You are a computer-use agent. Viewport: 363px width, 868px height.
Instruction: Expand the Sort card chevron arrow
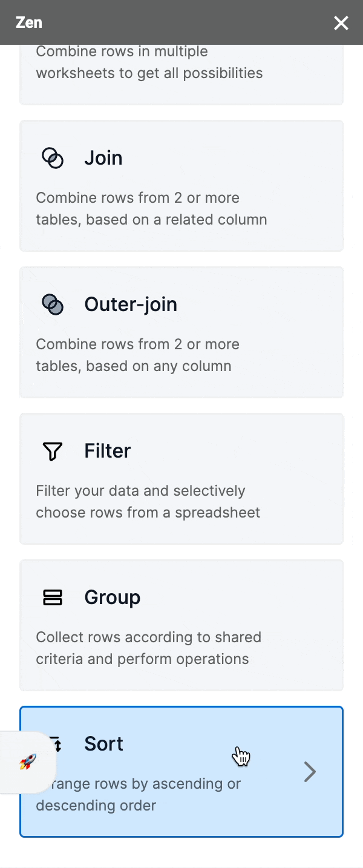[310, 772]
